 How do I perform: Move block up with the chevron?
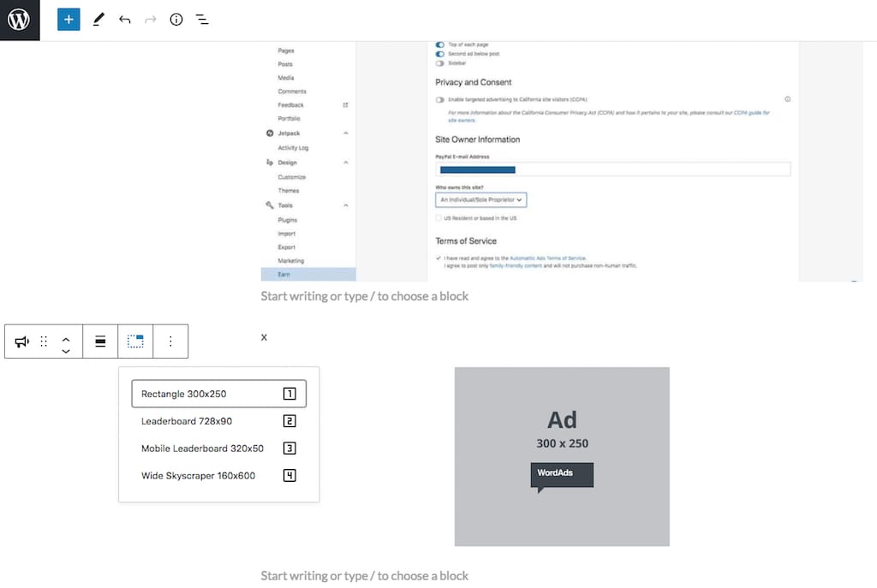66,336
